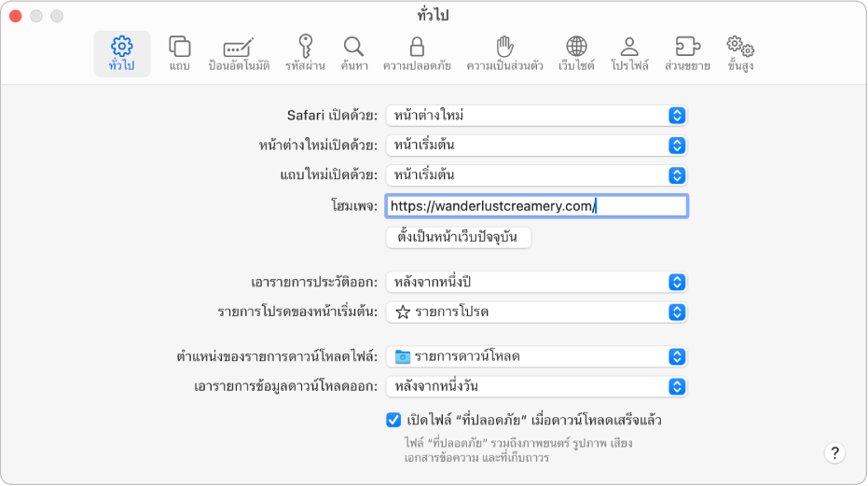Switch to the ขั้นสูง (Advanced) tab
Screen dimensions: 868x486
click(x=740, y=53)
